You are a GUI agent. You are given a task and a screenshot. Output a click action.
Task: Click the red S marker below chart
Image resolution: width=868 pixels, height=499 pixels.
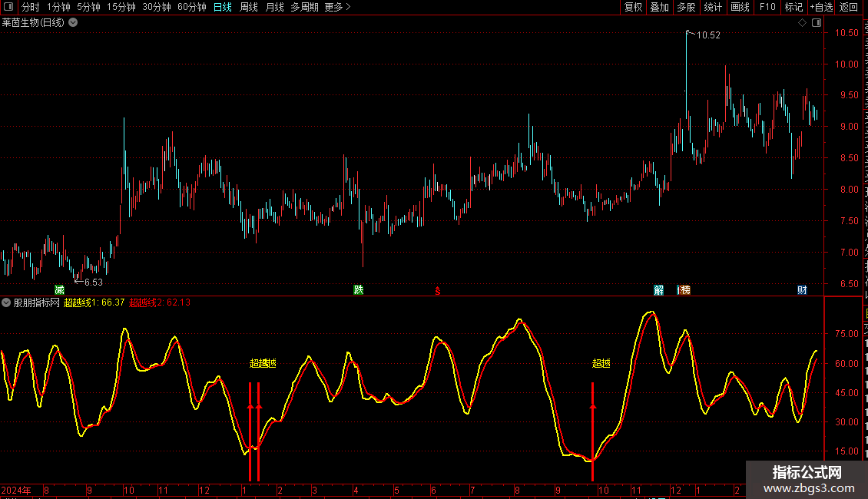pos(437,290)
